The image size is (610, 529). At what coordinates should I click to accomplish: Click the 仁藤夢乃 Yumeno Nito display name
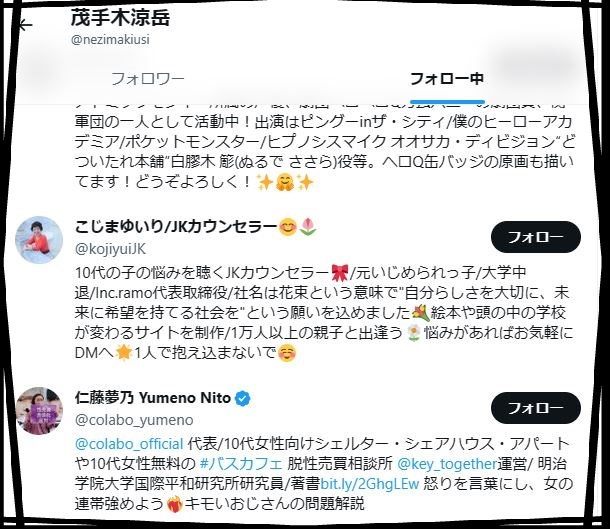pos(153,398)
